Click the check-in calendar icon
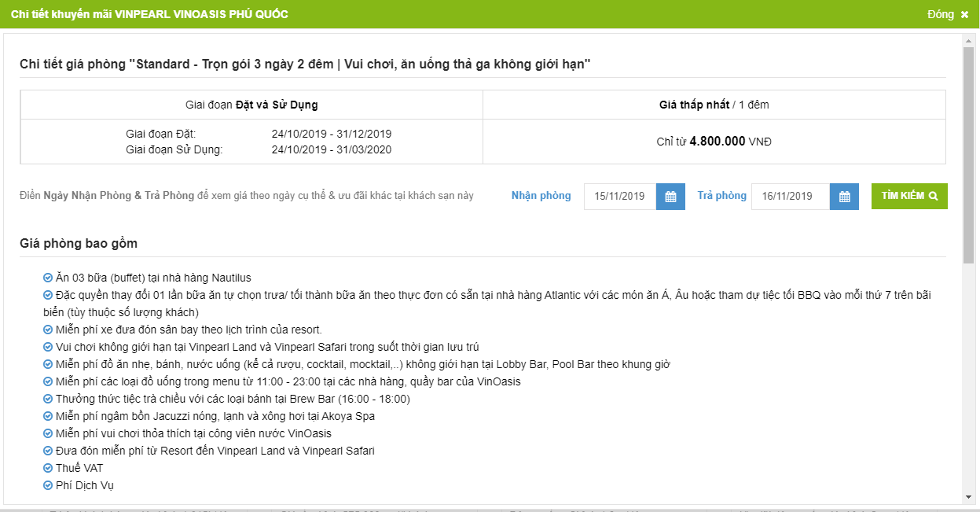Viewport: 980px width, 512px height. 670,197
